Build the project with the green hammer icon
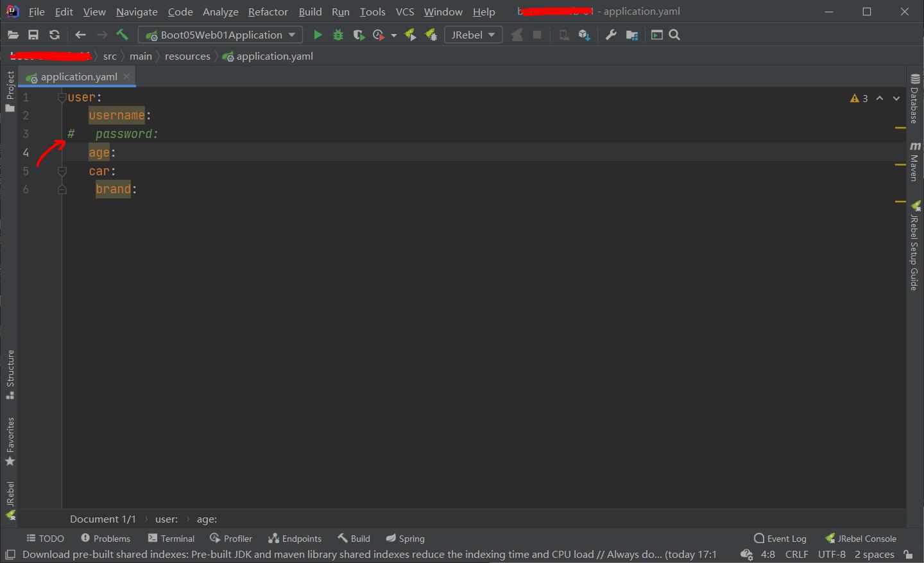 122,35
